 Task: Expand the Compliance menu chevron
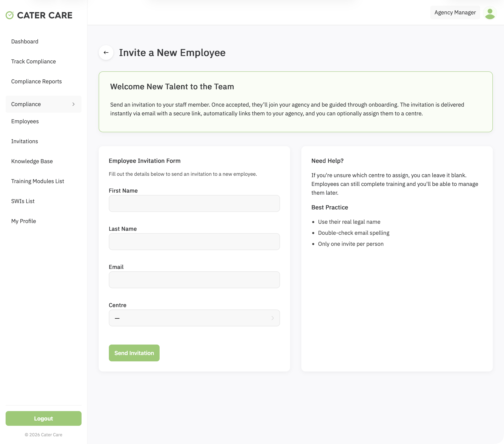tap(73, 104)
